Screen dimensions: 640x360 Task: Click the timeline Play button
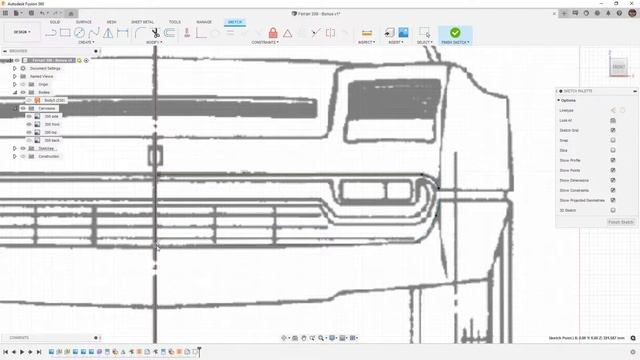(x=22, y=352)
